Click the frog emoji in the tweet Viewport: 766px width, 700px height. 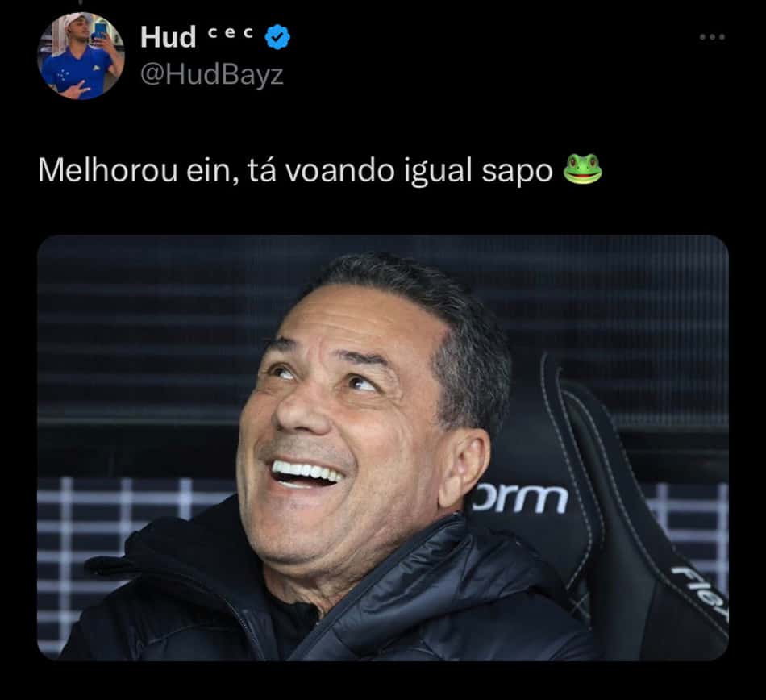pyautogui.click(x=583, y=169)
